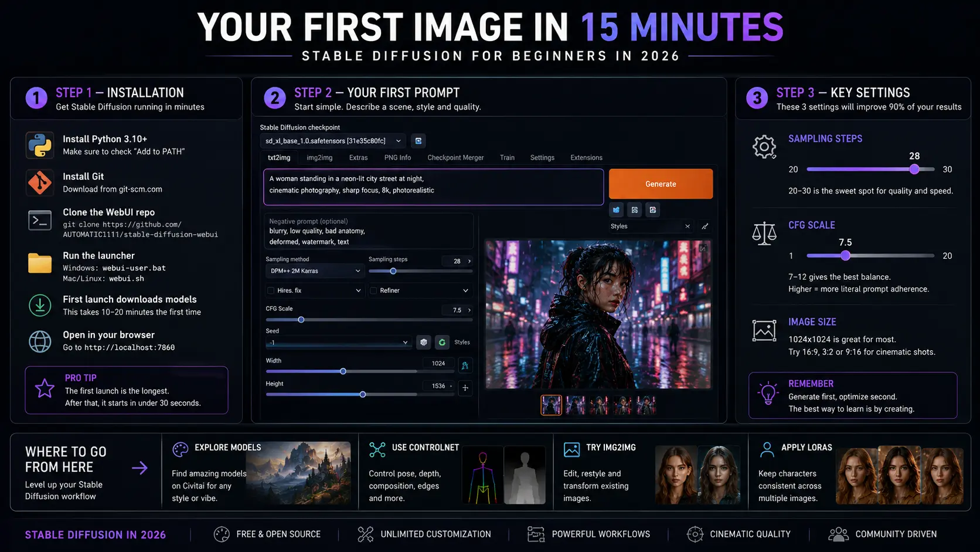Image resolution: width=980 pixels, height=552 pixels.
Task: Click the arrow beside CFG Scale value 7.5
Action: [469, 310]
